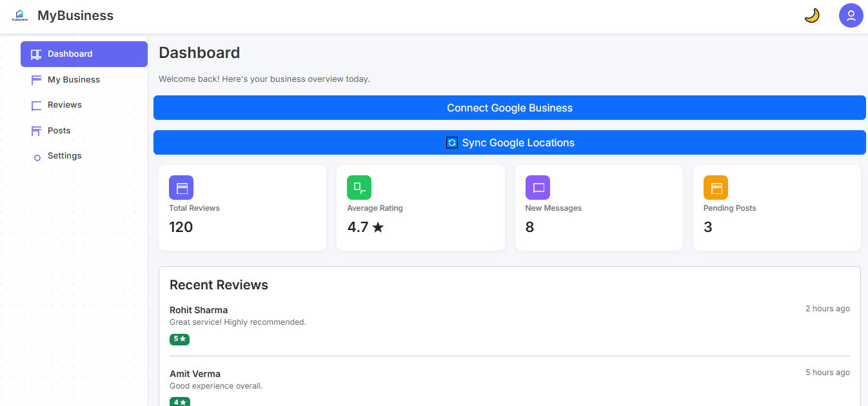868x406 pixels.
Task: Select the Total Reviews 120 card
Action: point(242,208)
